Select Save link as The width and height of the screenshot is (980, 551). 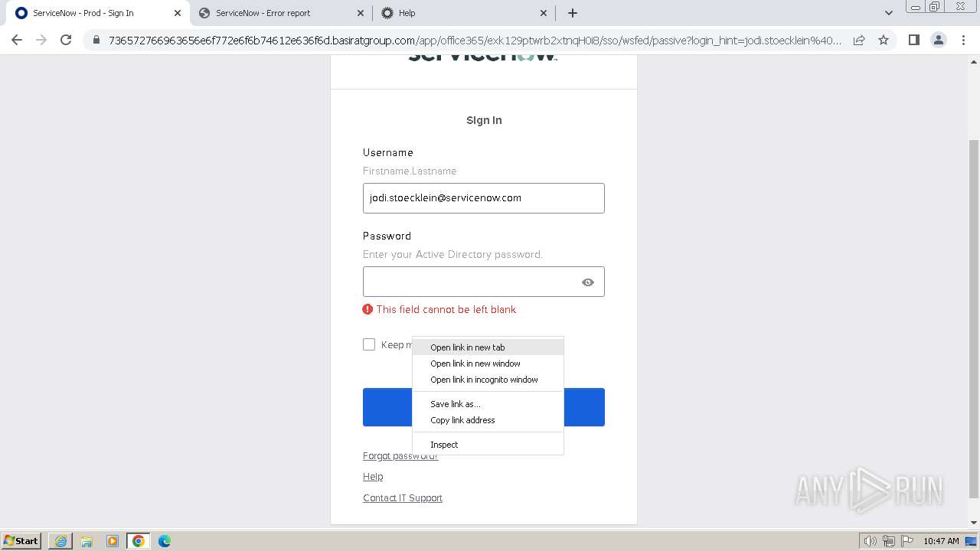(x=488, y=404)
